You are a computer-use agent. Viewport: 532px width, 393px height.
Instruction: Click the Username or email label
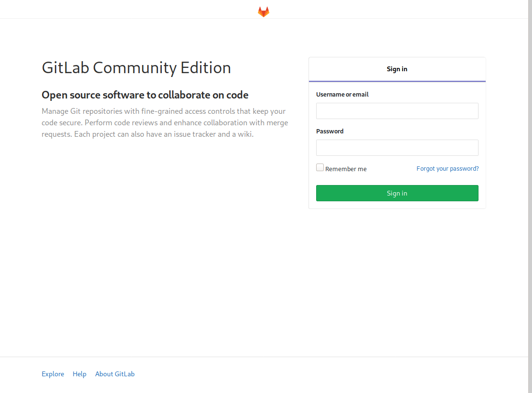point(342,95)
